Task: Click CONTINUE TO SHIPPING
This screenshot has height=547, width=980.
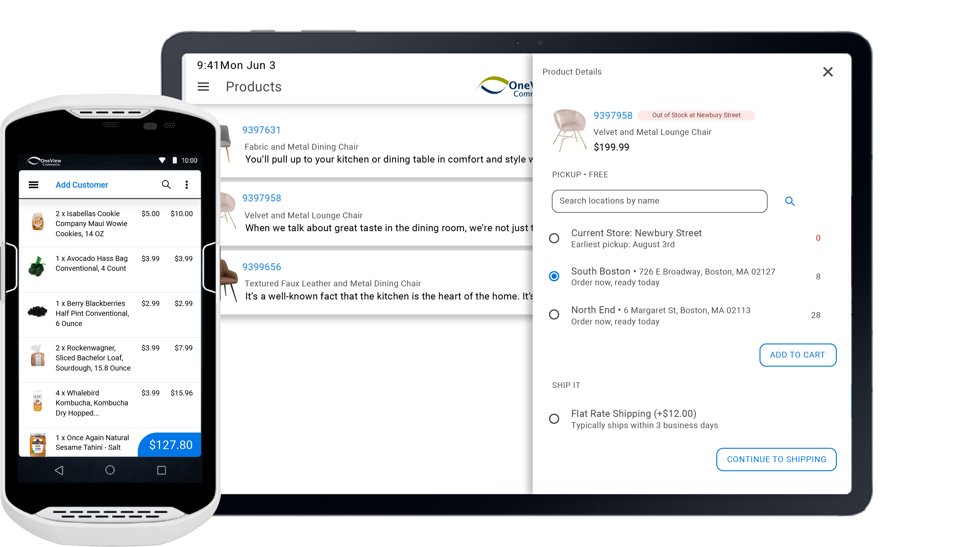Action: click(x=776, y=459)
